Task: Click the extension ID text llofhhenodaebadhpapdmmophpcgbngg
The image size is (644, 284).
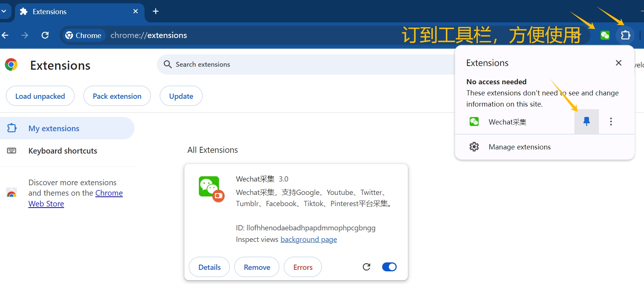Action: [x=311, y=228]
